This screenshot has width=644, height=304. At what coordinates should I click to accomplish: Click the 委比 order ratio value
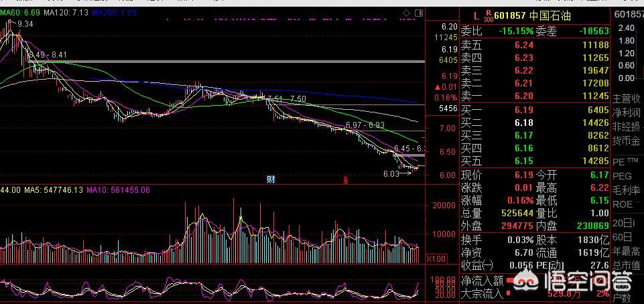pos(515,31)
